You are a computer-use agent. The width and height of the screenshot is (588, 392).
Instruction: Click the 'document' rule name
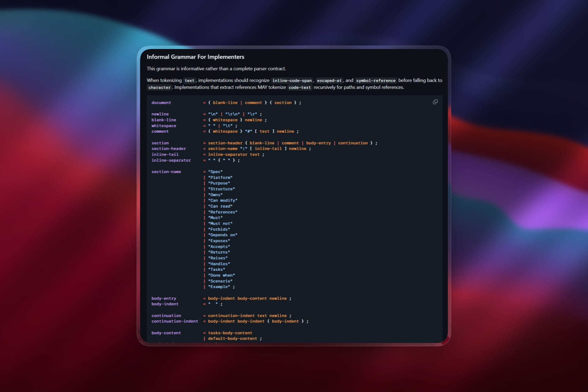[x=161, y=103]
